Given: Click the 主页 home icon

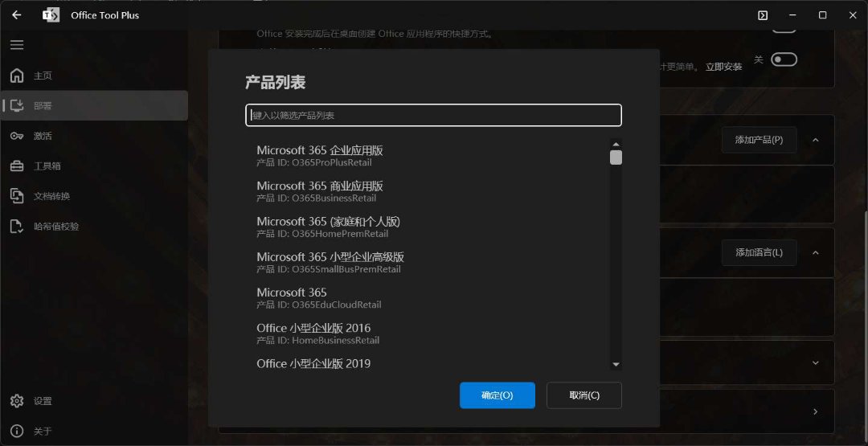Looking at the screenshot, I should 17,76.
